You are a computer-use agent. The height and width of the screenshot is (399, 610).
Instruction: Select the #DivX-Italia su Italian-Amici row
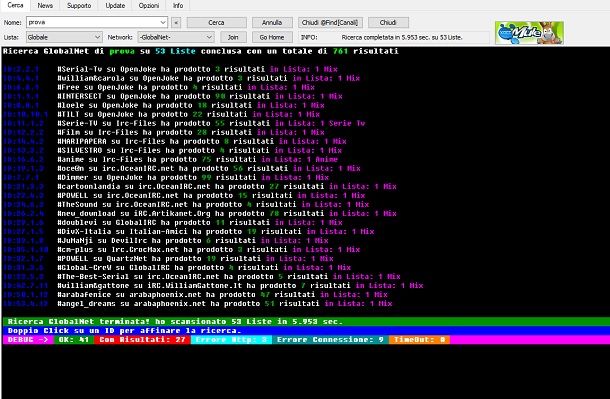(x=216, y=231)
